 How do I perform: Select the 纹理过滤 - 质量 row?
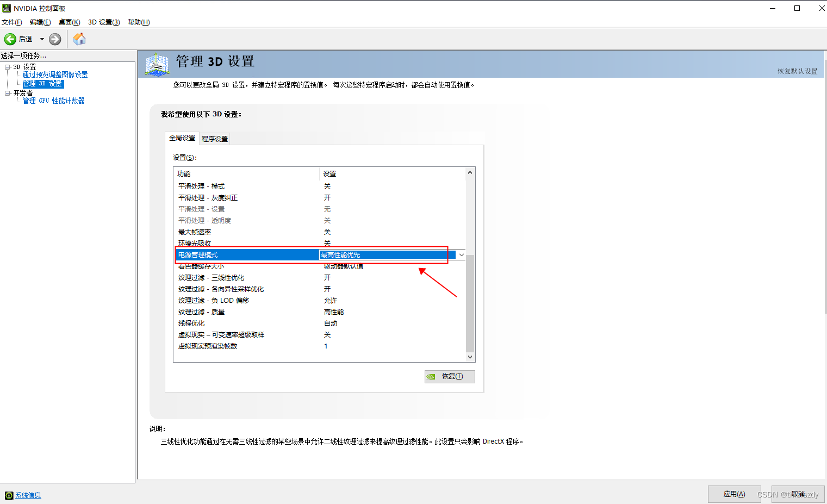(320, 312)
